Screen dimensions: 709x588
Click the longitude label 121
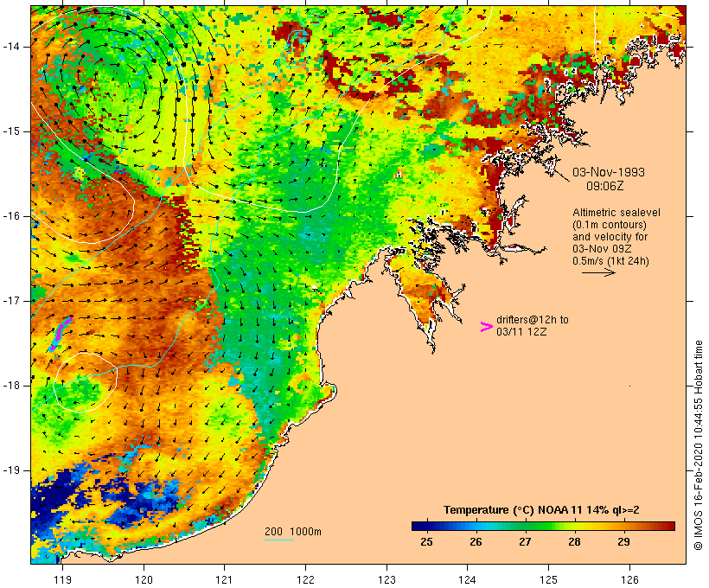pos(224,579)
